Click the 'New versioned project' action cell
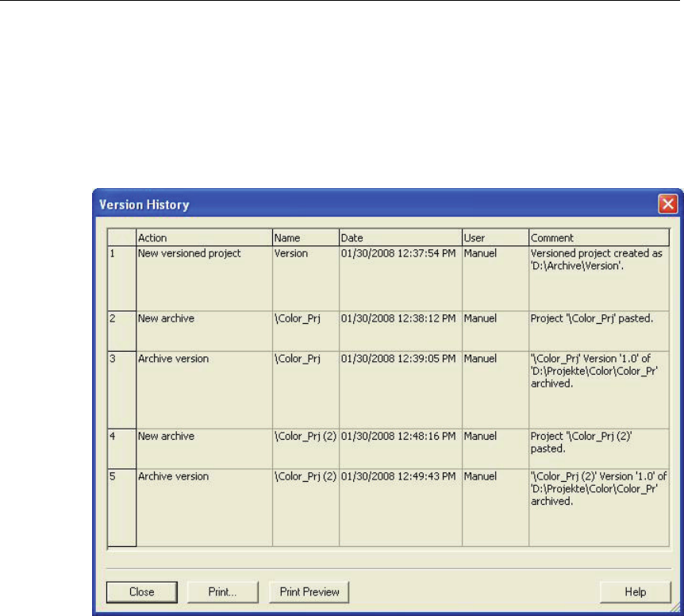 click(x=204, y=279)
